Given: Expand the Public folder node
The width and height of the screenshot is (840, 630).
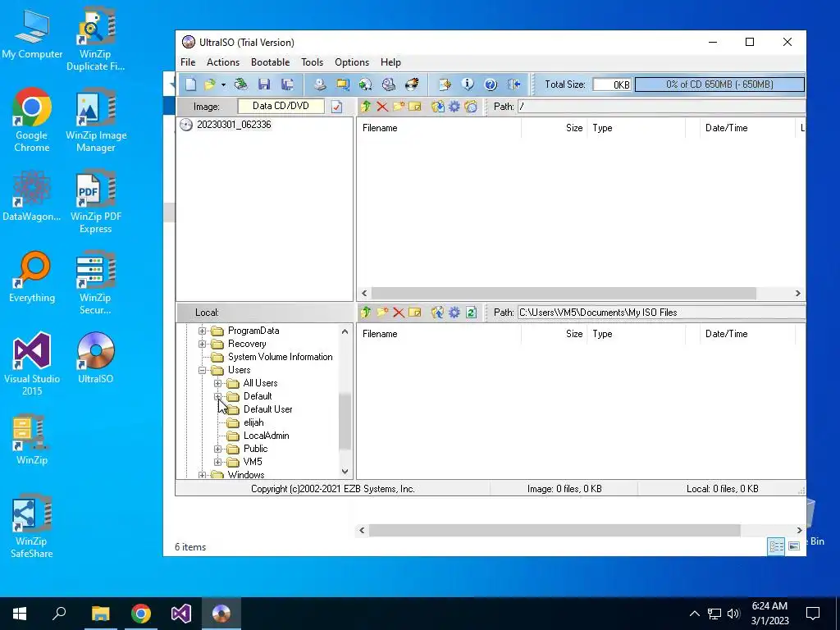Looking at the screenshot, I should tap(217, 449).
